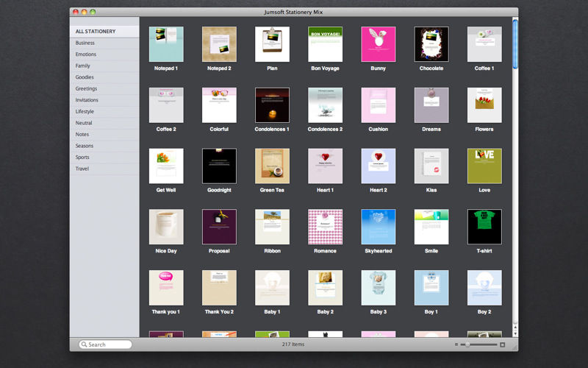Click the thumbnail size slider

click(x=479, y=344)
